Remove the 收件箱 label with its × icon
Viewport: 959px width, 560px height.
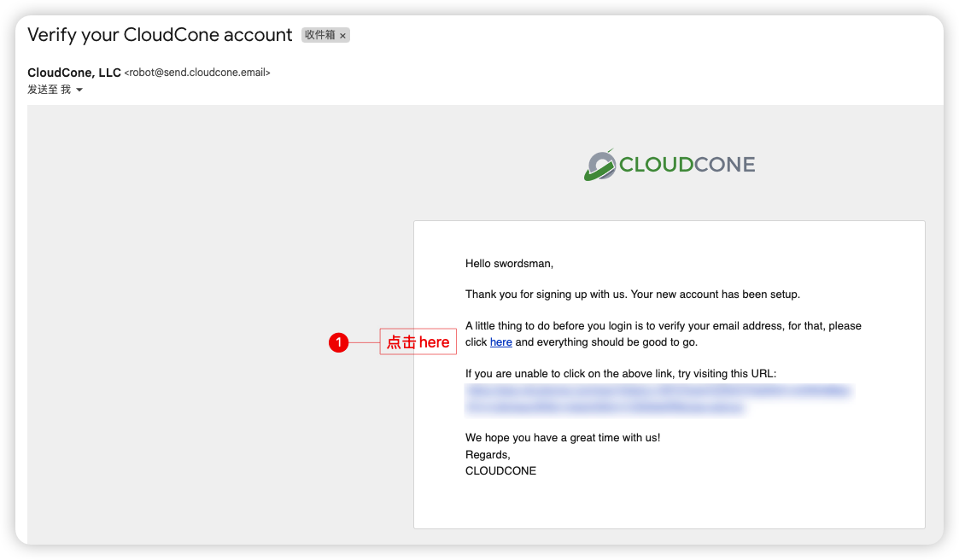point(343,36)
